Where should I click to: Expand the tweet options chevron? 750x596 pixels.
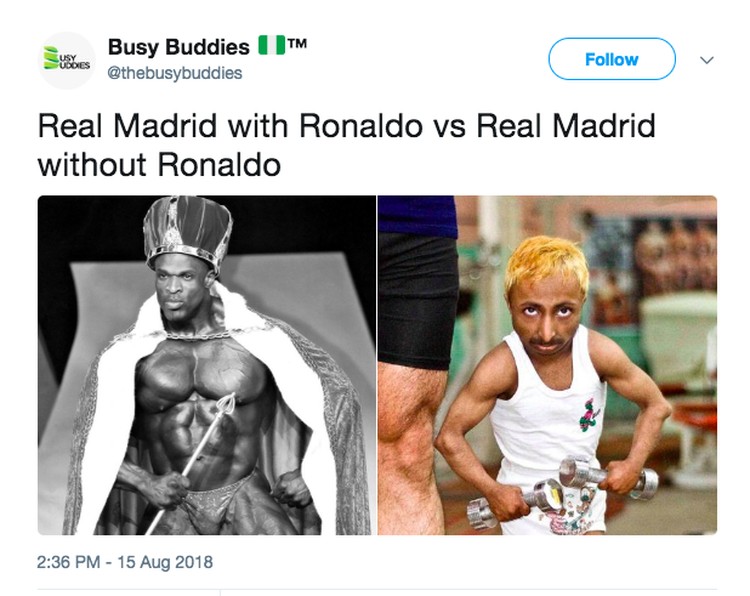point(706,60)
